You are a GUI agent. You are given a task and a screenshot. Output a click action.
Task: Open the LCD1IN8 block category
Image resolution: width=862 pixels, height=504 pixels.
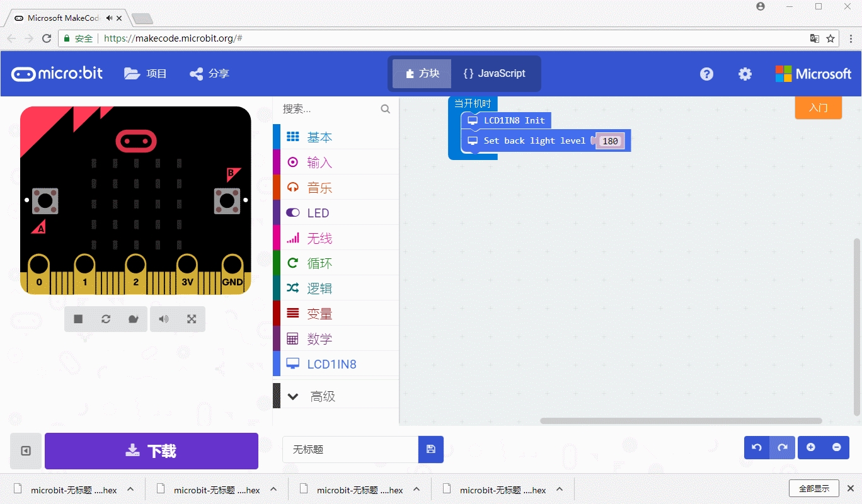(x=331, y=364)
